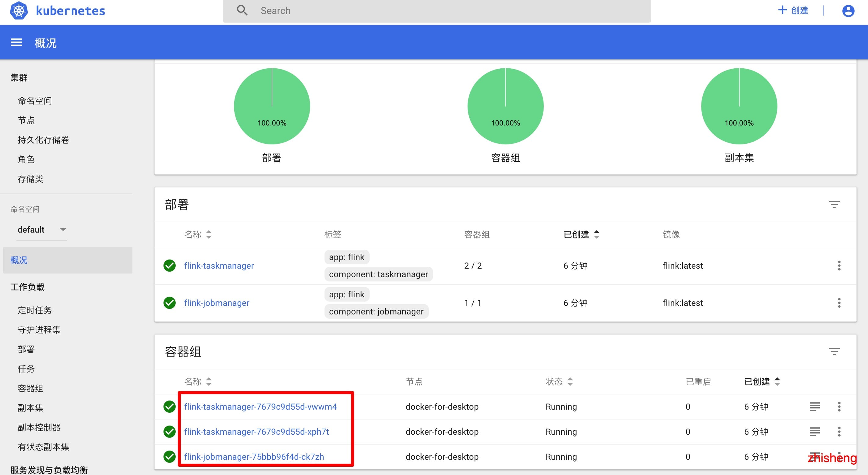
Task: Click the 容器组 100% pie chart
Action: [505, 106]
